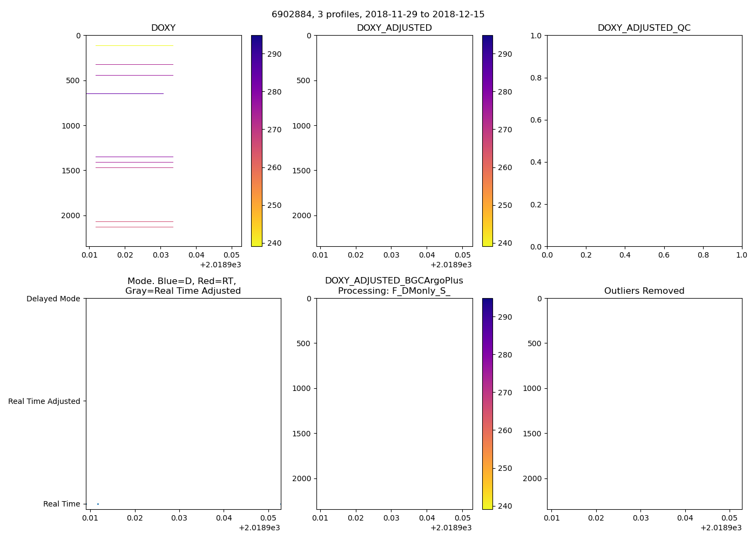Click inside the empty DOXY_ADJUSTED_QC plot area
This screenshot has width=756, height=540.
(644, 140)
